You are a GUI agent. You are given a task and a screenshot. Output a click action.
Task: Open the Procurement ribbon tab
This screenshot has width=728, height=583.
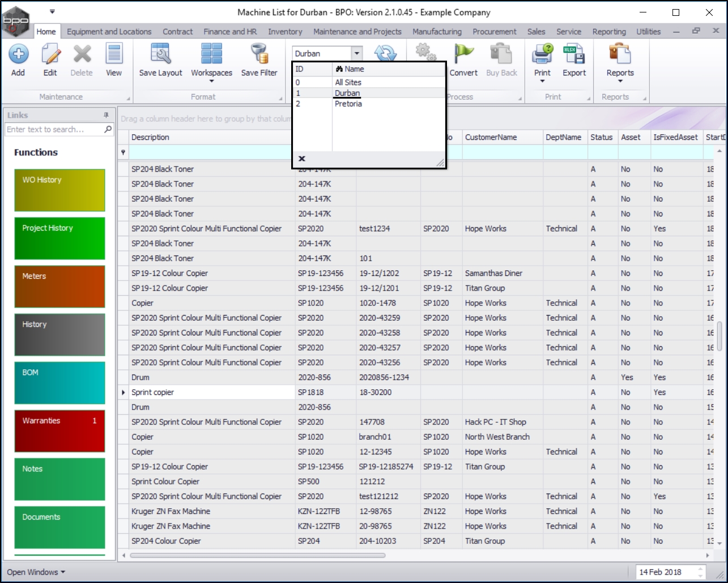coord(494,32)
